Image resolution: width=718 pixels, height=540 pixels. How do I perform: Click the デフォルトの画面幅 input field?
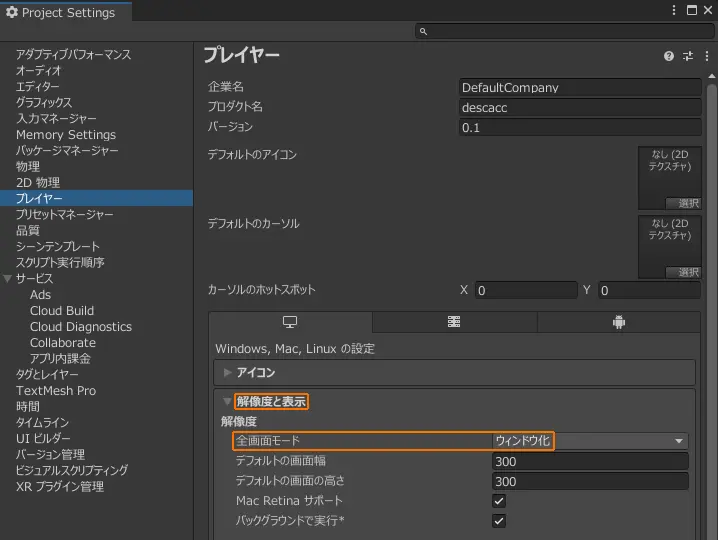coord(590,462)
